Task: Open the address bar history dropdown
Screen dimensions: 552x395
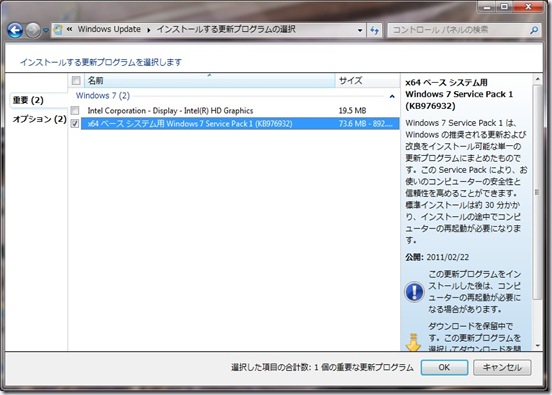Action: (x=360, y=30)
